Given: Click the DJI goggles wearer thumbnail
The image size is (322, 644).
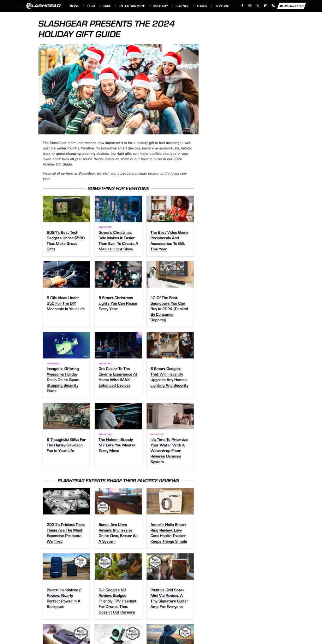Looking at the screenshot, I should 118,567.
